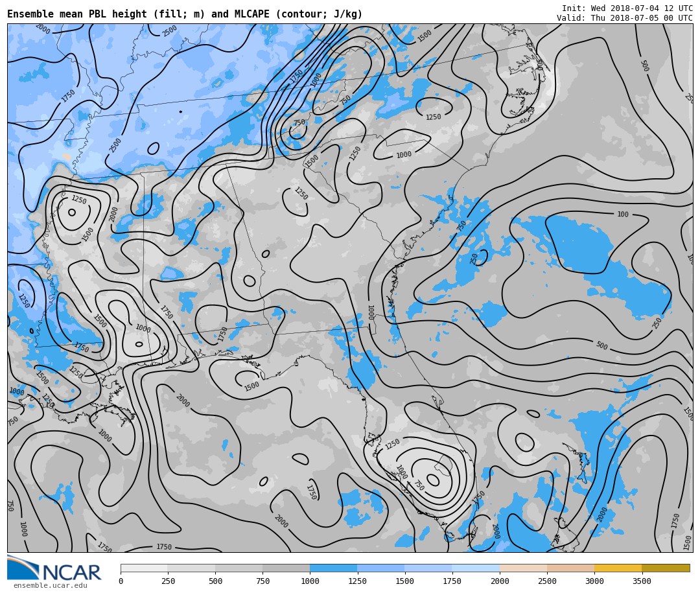Pick the pale blue 1500–1750 colorbar swatch
700x593 pixels.
pyautogui.click(x=428, y=568)
